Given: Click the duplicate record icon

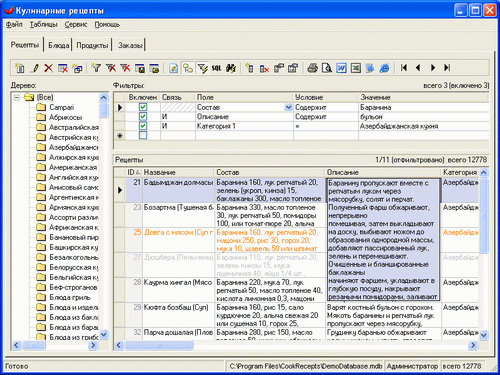Looking at the screenshot, I should pyautogui.click(x=77, y=68).
